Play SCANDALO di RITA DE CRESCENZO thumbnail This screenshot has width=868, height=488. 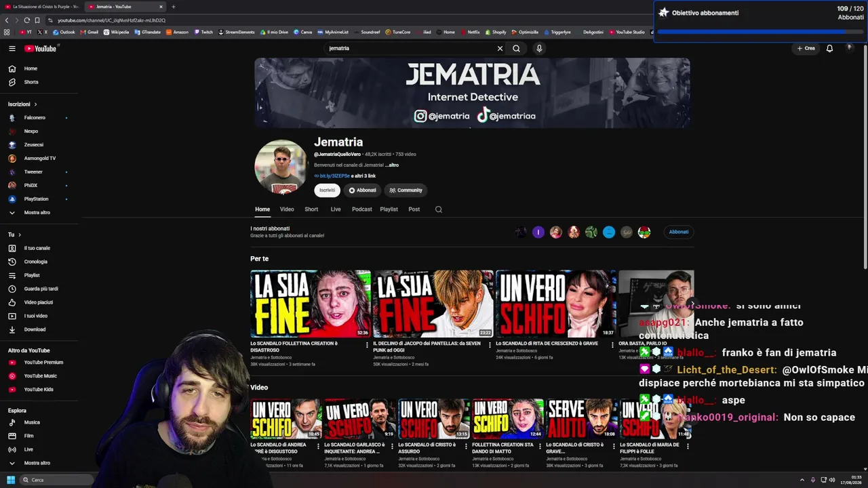coord(556,304)
